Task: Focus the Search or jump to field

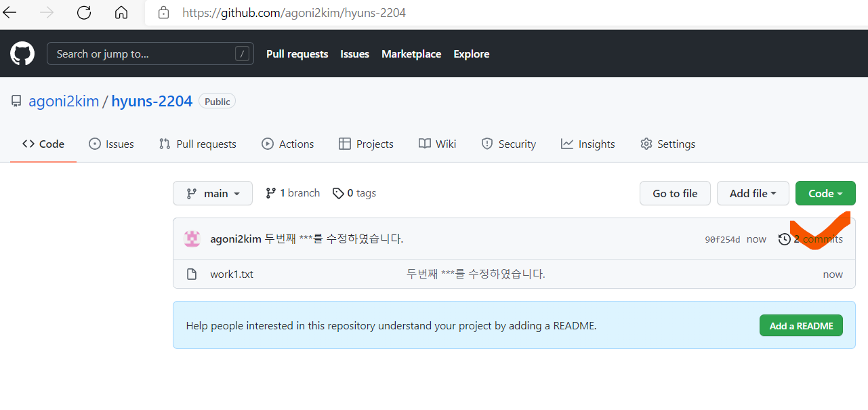Action: click(150, 54)
